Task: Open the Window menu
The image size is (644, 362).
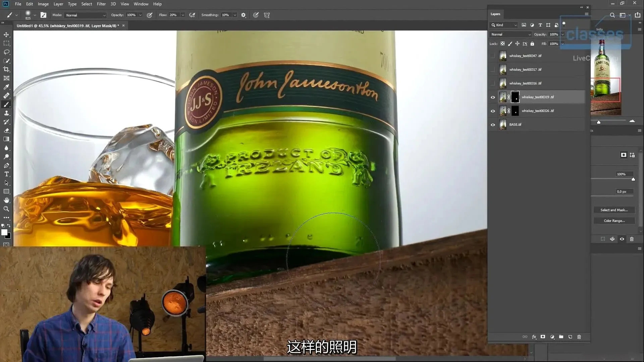Action: (x=141, y=4)
